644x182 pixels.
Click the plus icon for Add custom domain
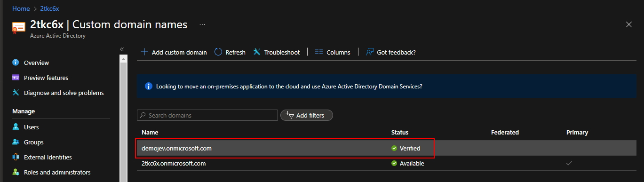[x=144, y=52]
